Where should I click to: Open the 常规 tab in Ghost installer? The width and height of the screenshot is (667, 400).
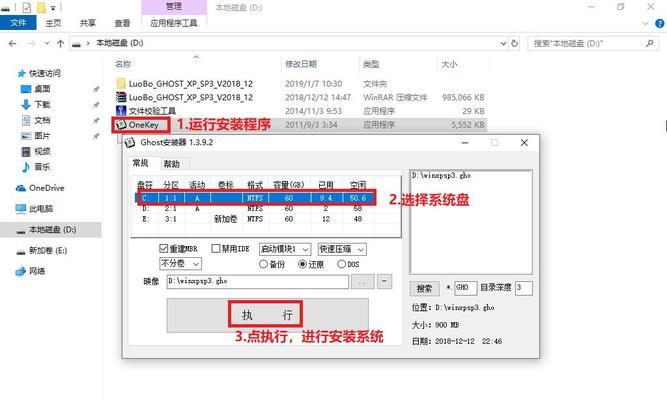pyautogui.click(x=140, y=163)
